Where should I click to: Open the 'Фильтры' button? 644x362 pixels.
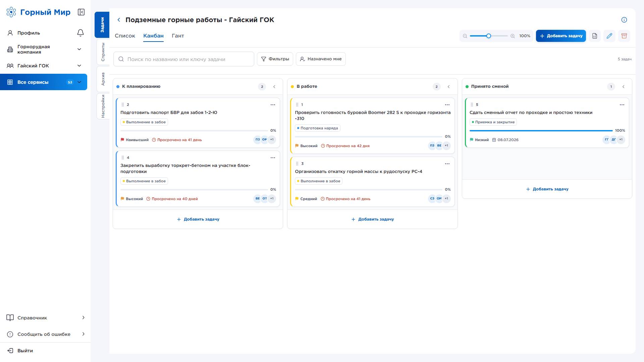coord(275,59)
